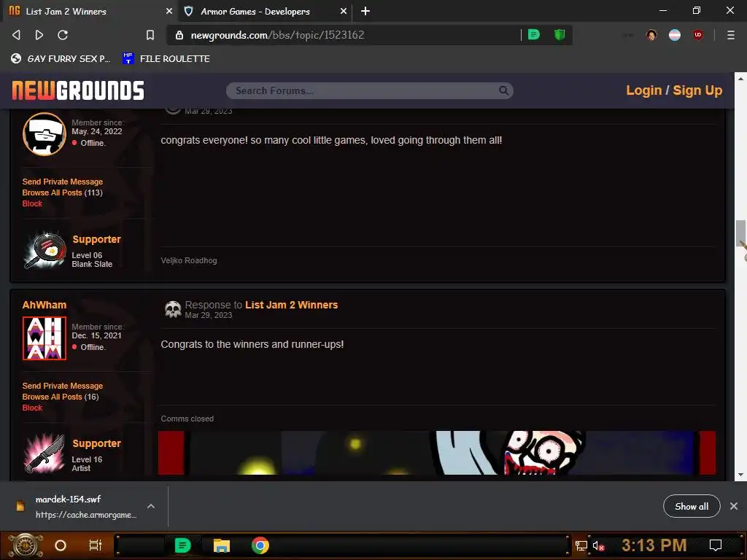Go back with the browser back arrow
Image resolution: width=747 pixels, height=560 pixels.
pos(16,35)
